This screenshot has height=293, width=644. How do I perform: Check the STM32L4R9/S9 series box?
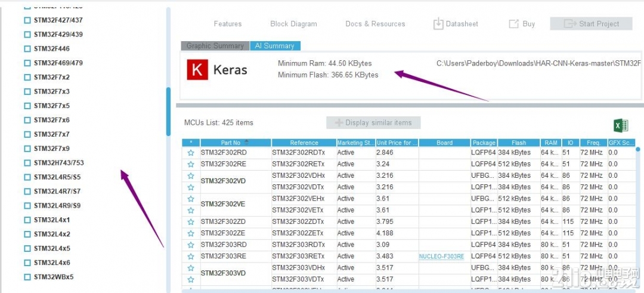(27, 205)
